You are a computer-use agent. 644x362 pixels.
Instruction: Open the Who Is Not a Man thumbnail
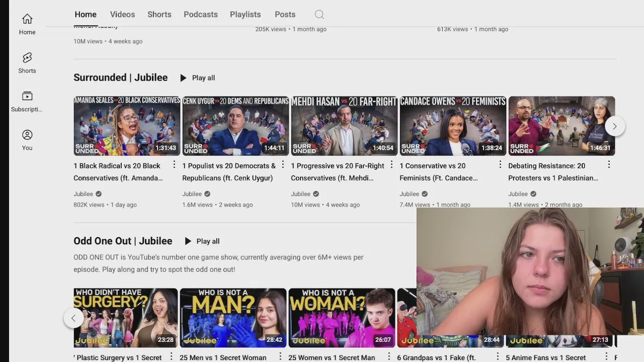pyautogui.click(x=233, y=318)
